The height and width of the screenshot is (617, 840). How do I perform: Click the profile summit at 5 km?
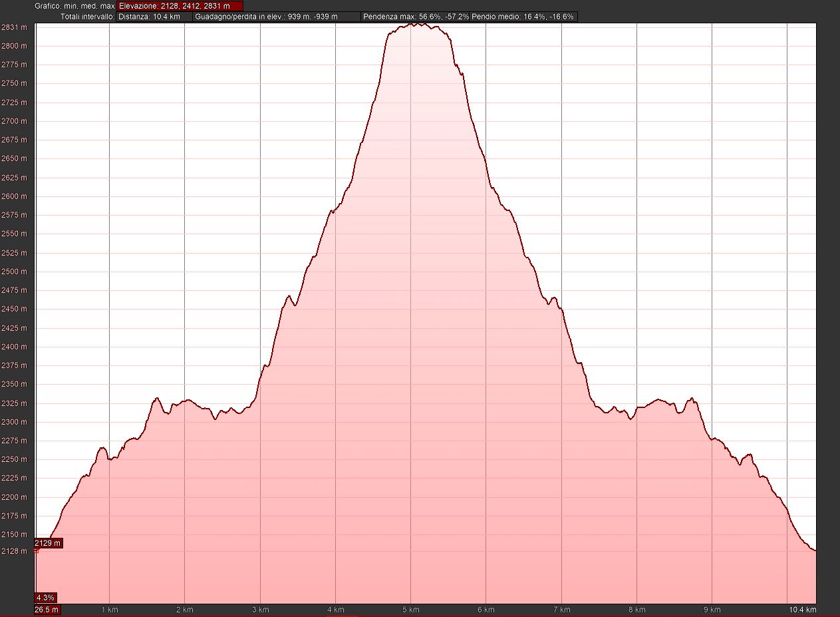point(411,25)
